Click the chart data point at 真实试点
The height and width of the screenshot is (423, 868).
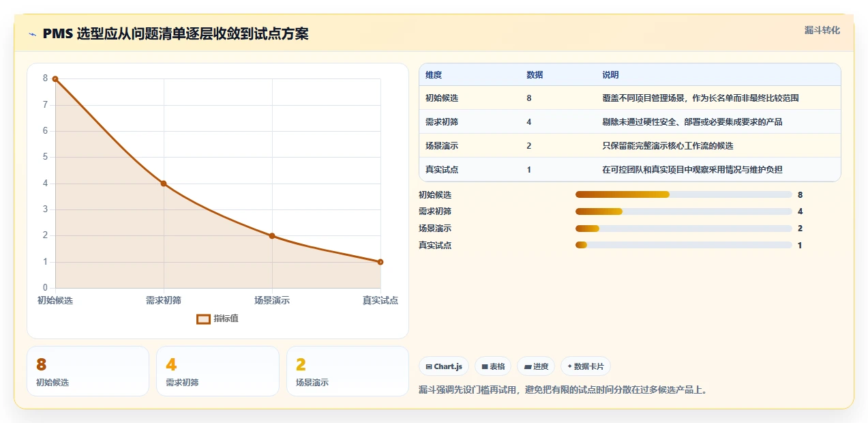coord(380,262)
